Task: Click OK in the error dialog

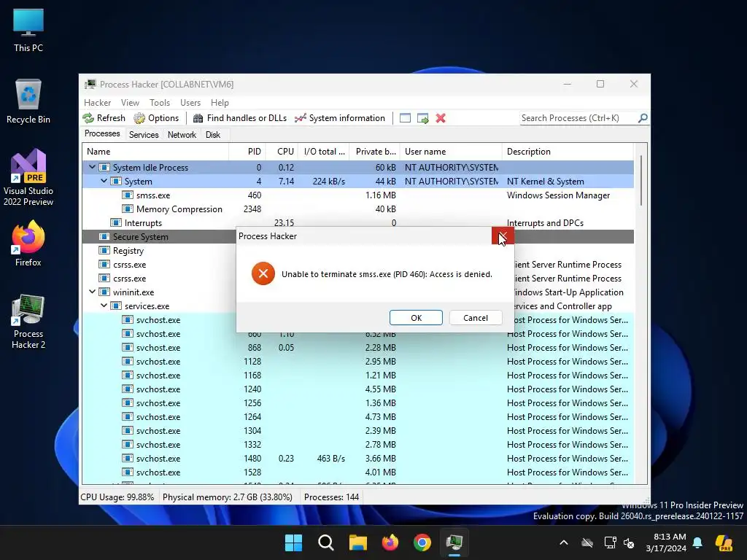Action: [x=416, y=318]
